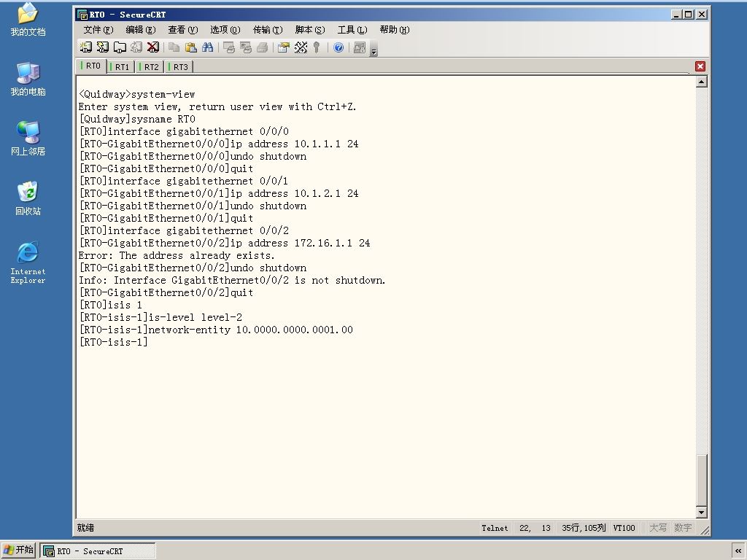
Task: Click the vertical scrollbar thumb
Action: pyautogui.click(x=701, y=480)
